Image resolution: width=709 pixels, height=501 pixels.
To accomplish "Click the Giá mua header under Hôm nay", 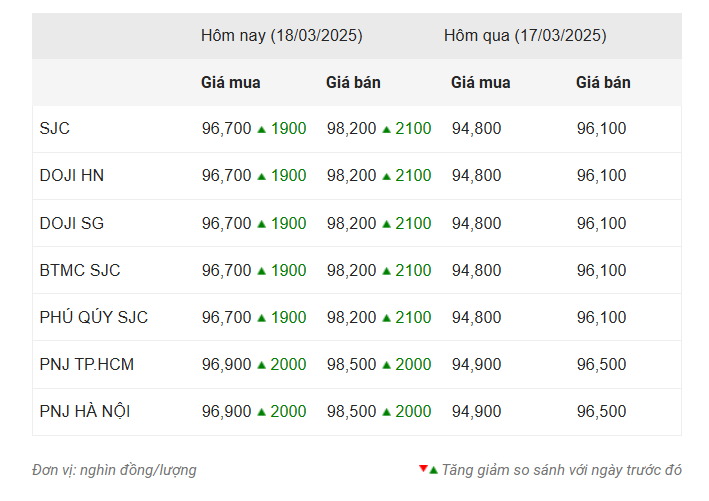I will (231, 83).
